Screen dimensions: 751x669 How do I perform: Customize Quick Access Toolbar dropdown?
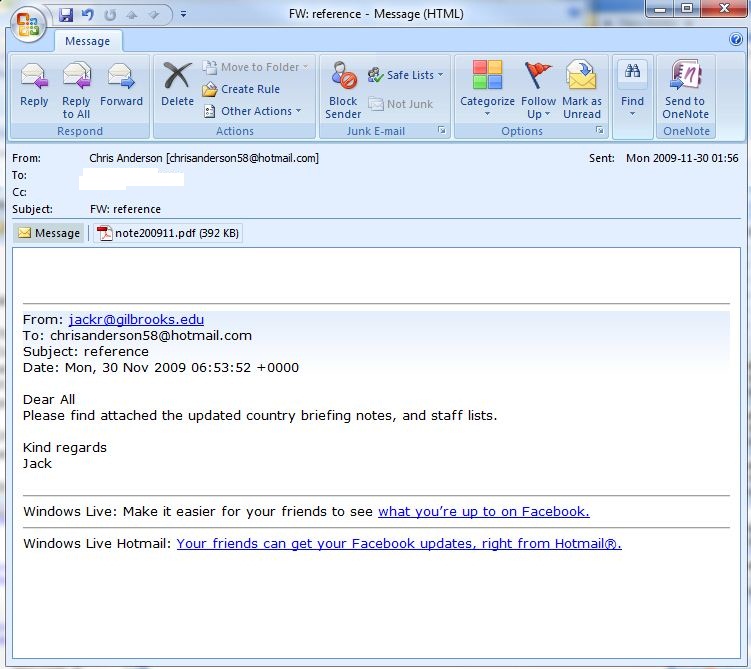pyautogui.click(x=183, y=15)
